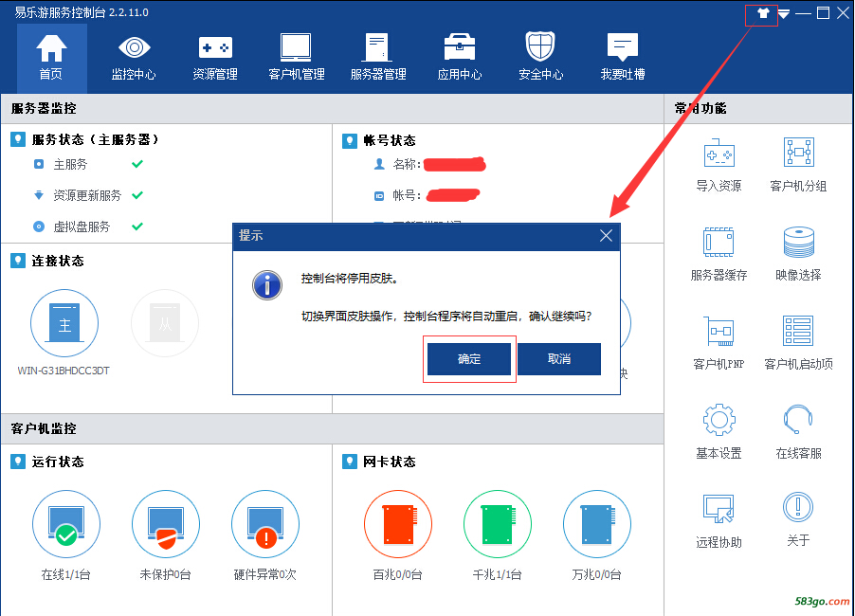Open the title bar dropdown menu arrow
Screen dimensions: 855x616
coord(784,13)
